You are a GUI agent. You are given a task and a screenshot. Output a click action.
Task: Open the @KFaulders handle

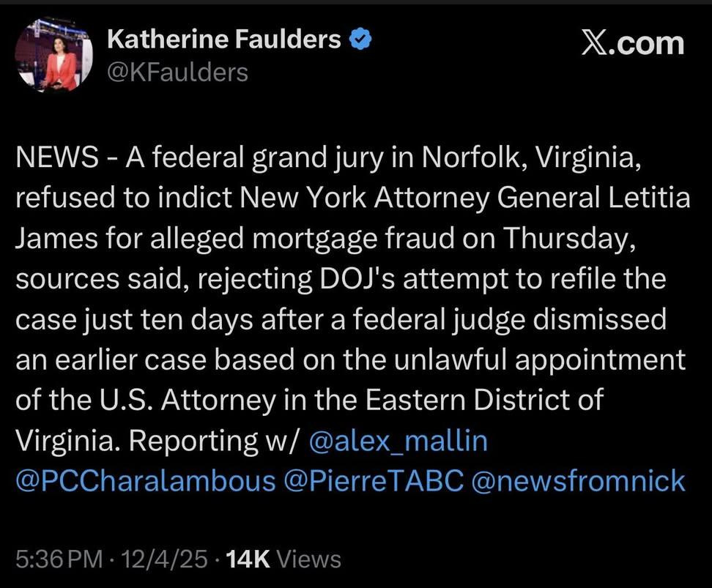[x=177, y=72]
